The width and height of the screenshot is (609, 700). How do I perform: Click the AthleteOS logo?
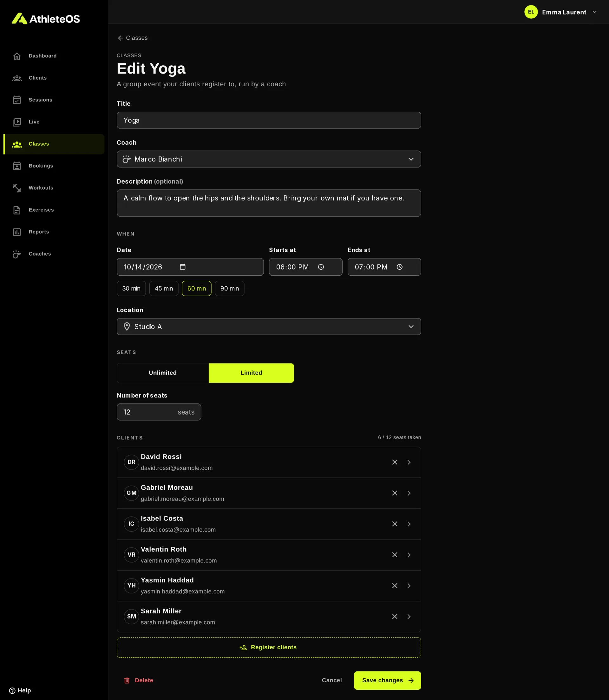pos(46,19)
